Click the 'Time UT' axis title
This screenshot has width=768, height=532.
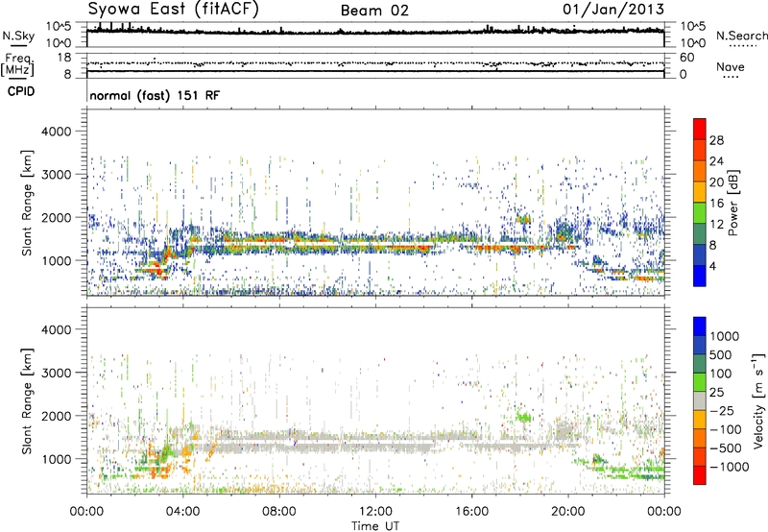[375, 526]
